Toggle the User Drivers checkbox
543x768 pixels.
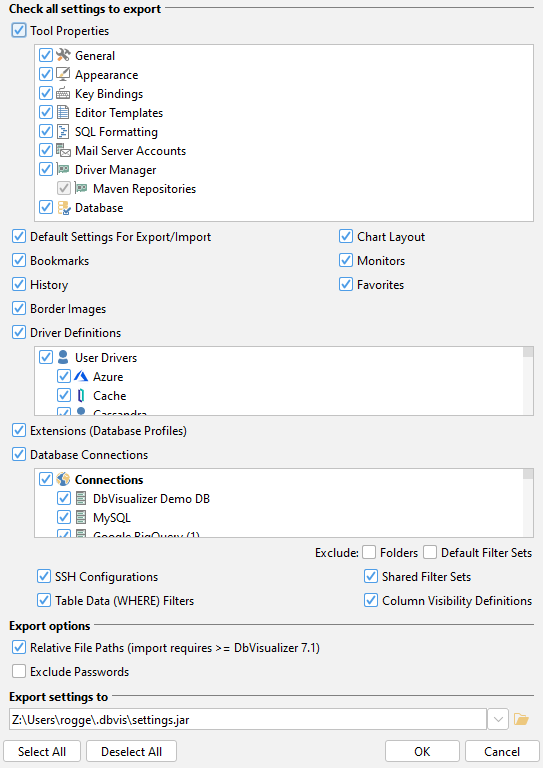(x=46, y=357)
